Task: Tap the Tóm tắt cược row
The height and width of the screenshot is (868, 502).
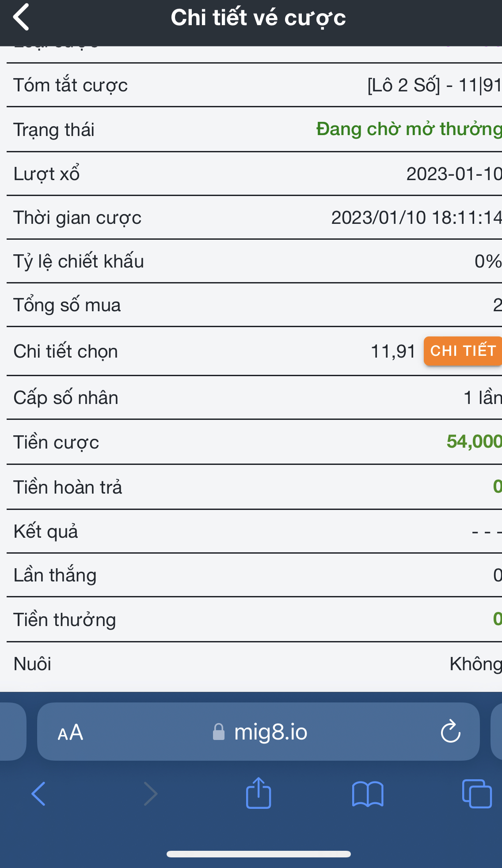Action: 255,85
